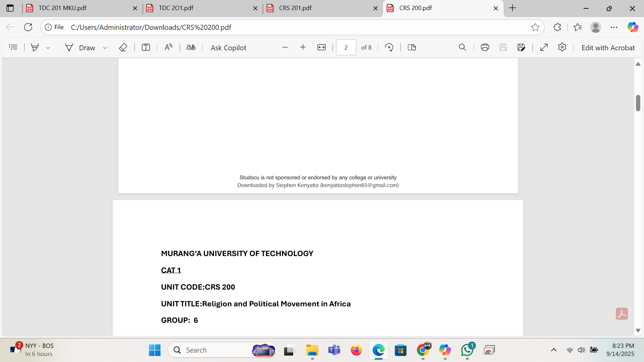Zoom in on the document

click(303, 47)
